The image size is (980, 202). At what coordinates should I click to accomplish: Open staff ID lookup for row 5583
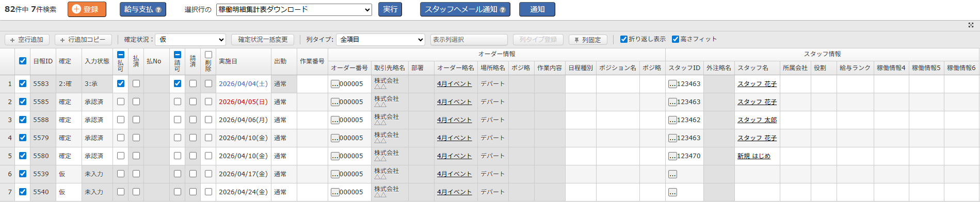tap(672, 84)
